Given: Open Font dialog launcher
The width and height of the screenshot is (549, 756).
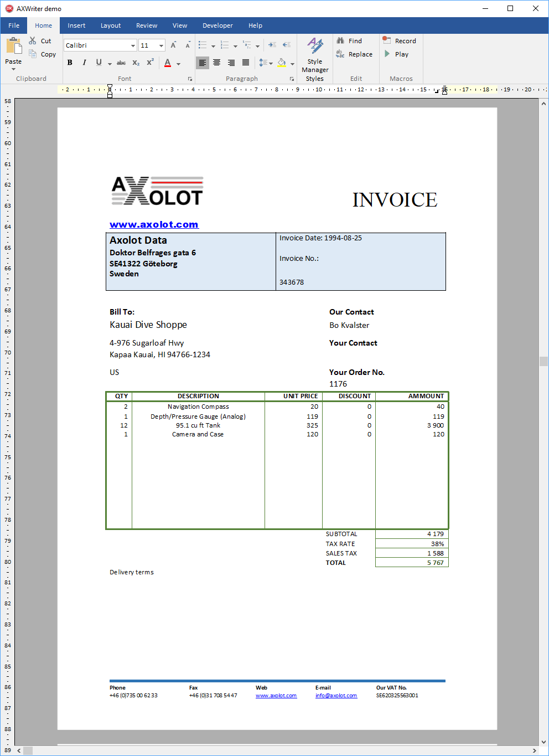Looking at the screenshot, I should pyautogui.click(x=190, y=79).
